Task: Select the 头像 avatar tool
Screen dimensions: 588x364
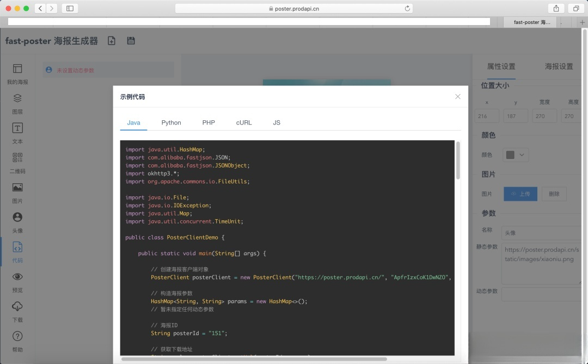Action: point(17,221)
